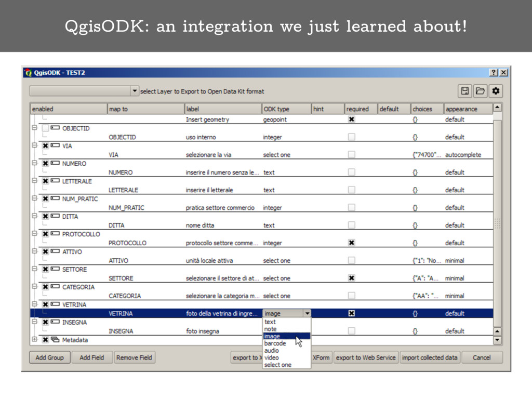Click the field icon beside ATTIVO
The height and width of the screenshot is (399, 532).
[x=55, y=251]
